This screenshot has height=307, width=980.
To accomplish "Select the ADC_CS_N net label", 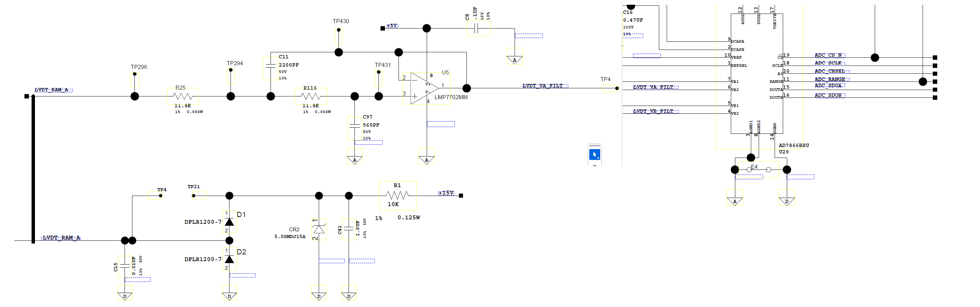I will [829, 55].
